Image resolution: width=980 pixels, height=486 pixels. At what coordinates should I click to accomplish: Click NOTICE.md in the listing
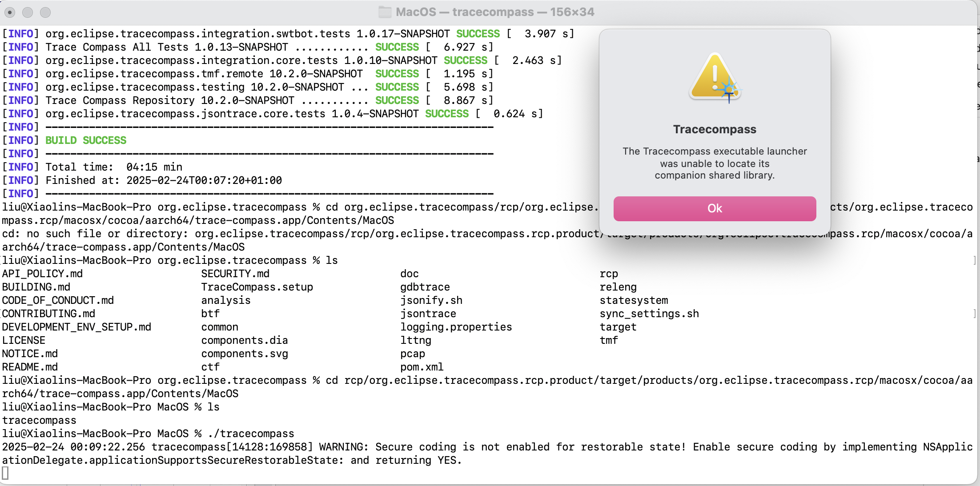30,354
